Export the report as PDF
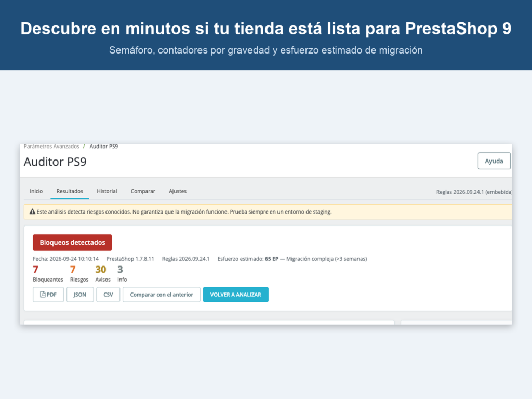The image size is (532, 399). click(x=48, y=295)
